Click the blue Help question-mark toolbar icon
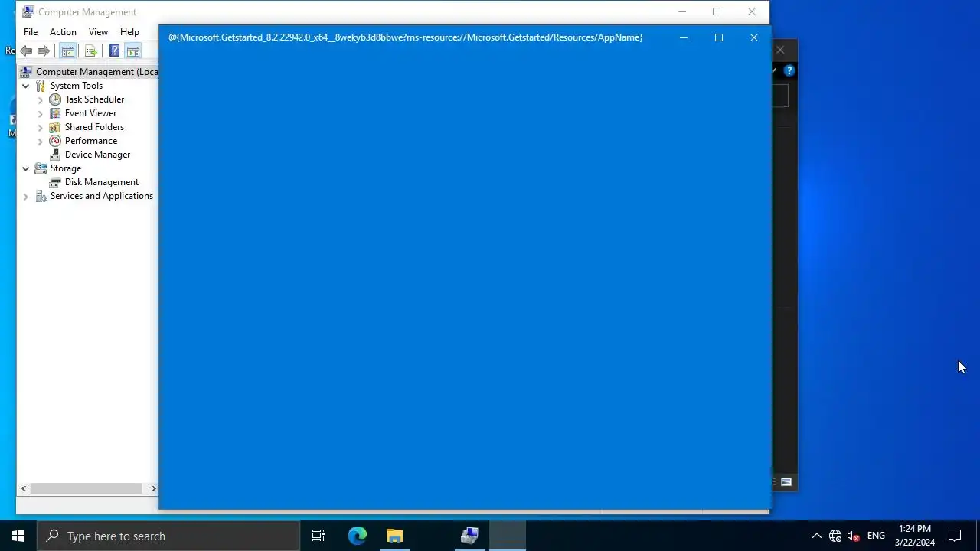The width and height of the screenshot is (980, 551). [x=114, y=51]
